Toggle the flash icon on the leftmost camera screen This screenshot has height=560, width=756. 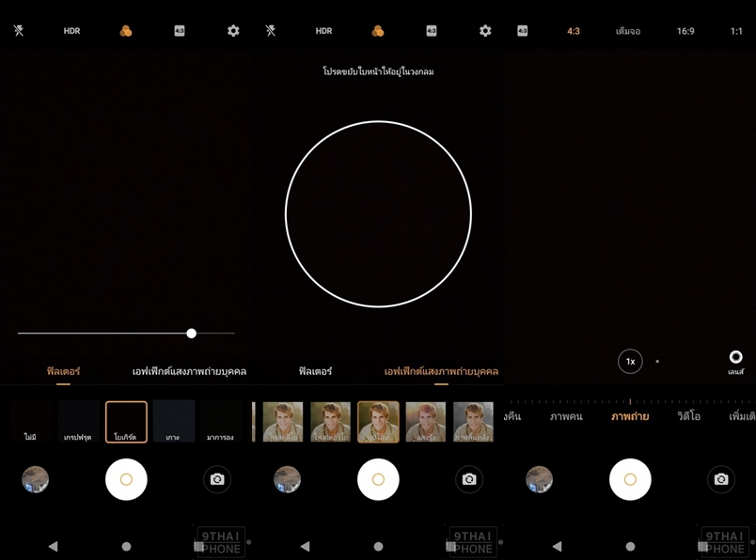click(19, 31)
